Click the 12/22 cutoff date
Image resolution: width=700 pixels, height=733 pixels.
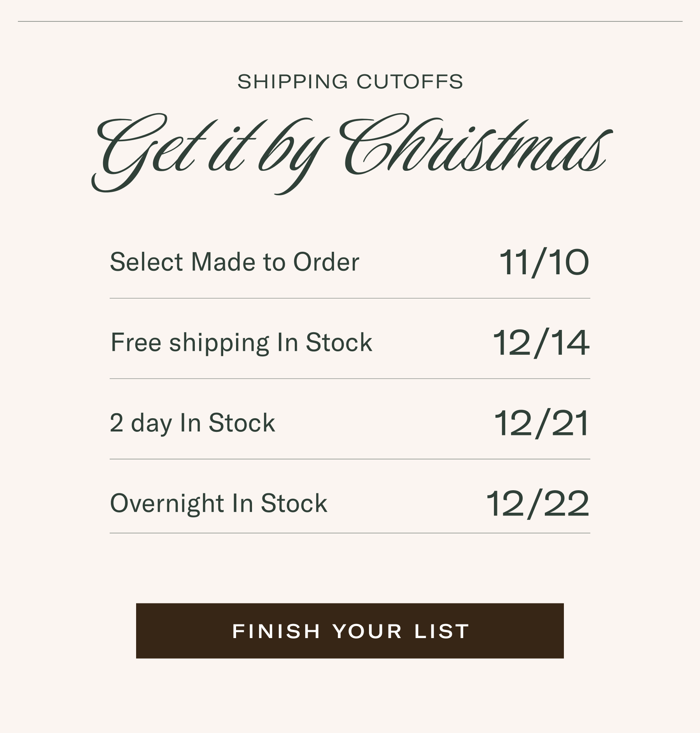pyautogui.click(x=538, y=504)
